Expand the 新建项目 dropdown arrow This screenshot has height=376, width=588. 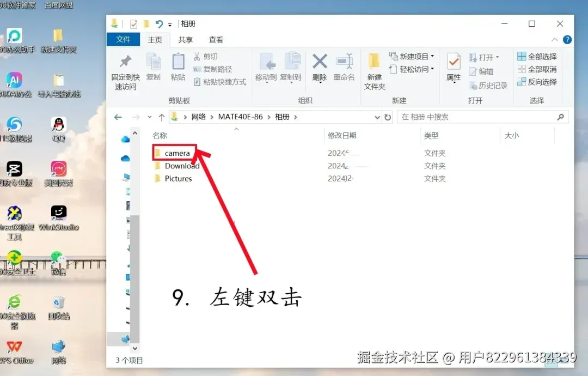pyautogui.click(x=433, y=56)
